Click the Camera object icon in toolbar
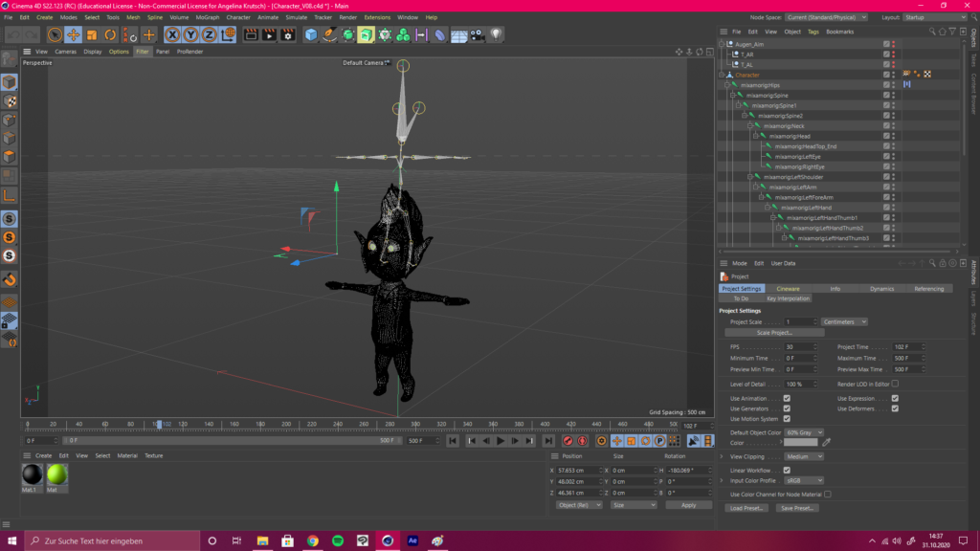 pos(478,34)
